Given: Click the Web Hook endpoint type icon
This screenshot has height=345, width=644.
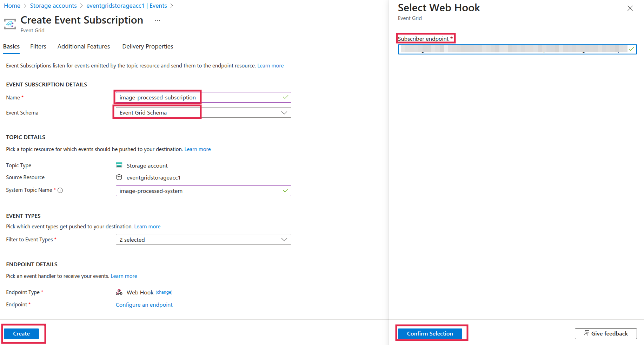Looking at the screenshot, I should (119, 292).
